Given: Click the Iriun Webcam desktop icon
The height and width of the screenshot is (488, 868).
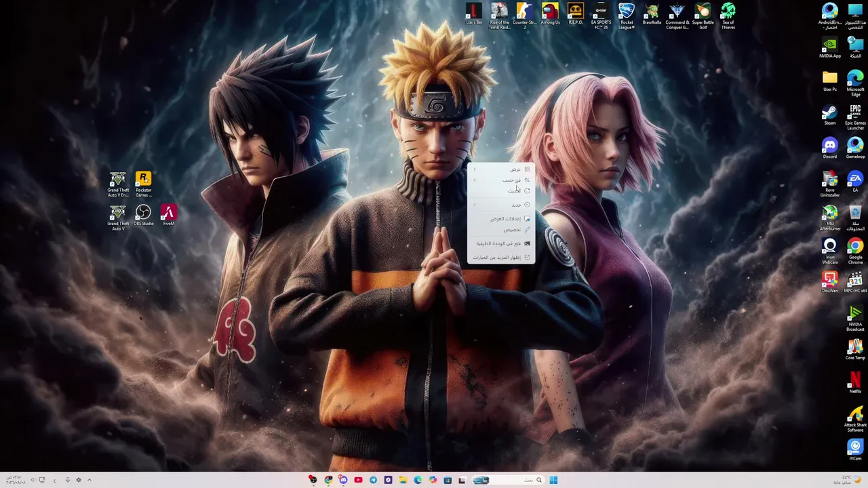Looking at the screenshot, I should coord(830,251).
